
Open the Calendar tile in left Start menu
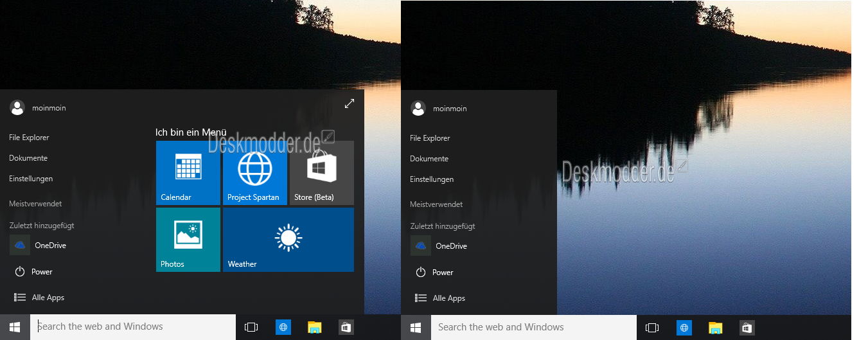(188, 173)
